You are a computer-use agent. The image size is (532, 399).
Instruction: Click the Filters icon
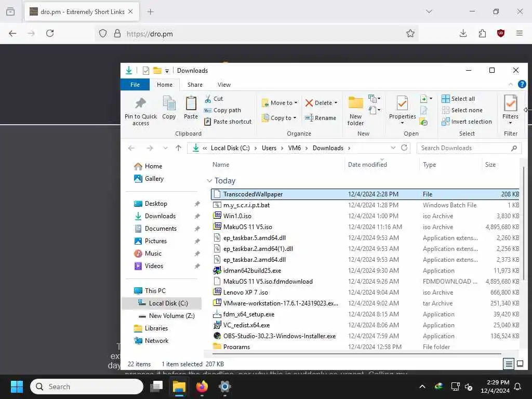coord(510,103)
